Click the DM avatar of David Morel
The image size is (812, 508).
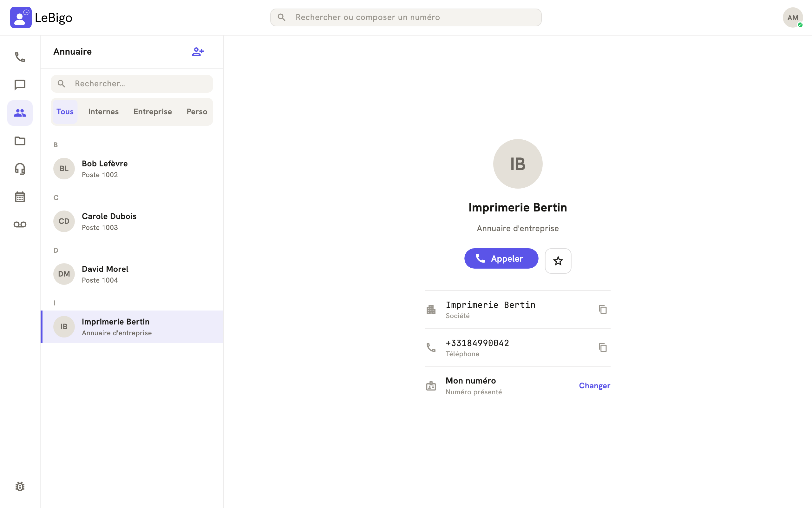coord(64,274)
